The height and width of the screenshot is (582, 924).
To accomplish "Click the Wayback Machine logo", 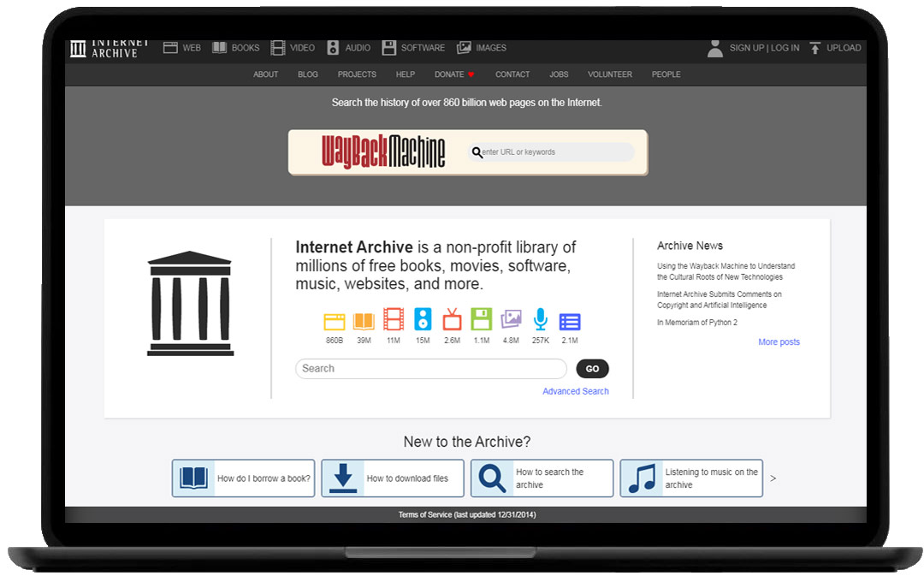I will coord(383,151).
